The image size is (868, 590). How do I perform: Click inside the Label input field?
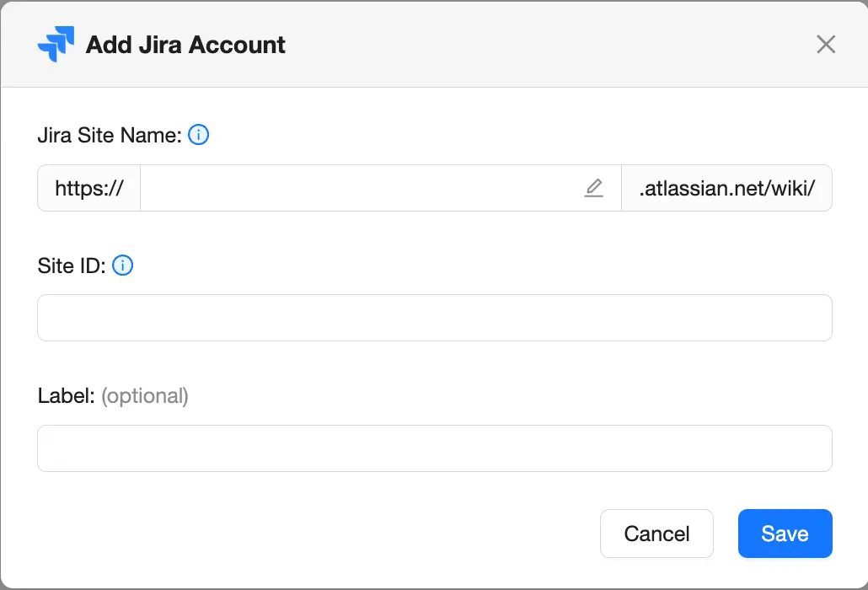click(x=434, y=448)
